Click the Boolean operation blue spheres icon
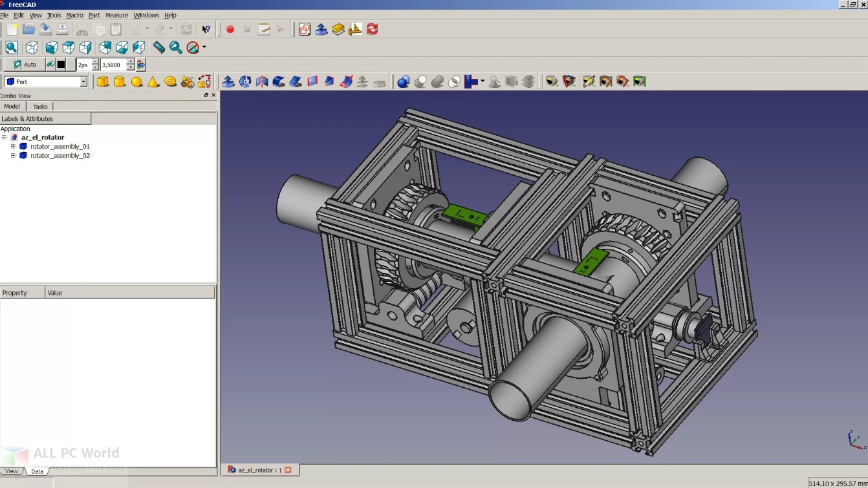This screenshot has height=488, width=868. click(404, 81)
